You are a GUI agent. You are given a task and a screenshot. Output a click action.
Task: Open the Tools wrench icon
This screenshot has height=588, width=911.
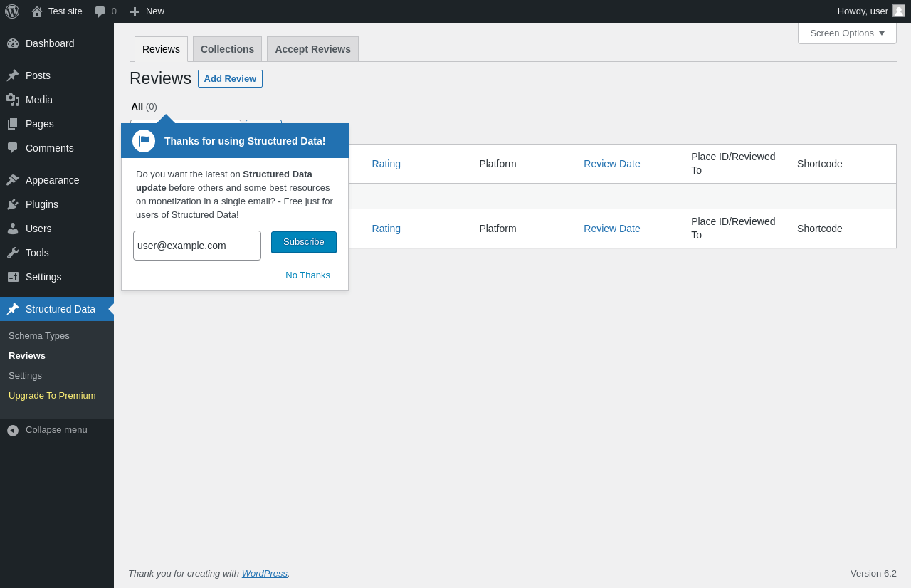pyautogui.click(x=13, y=253)
